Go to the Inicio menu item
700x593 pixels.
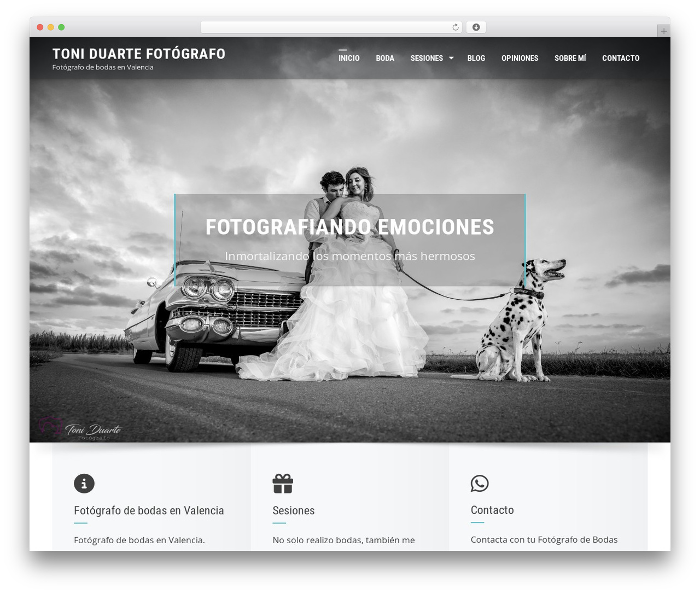click(349, 58)
